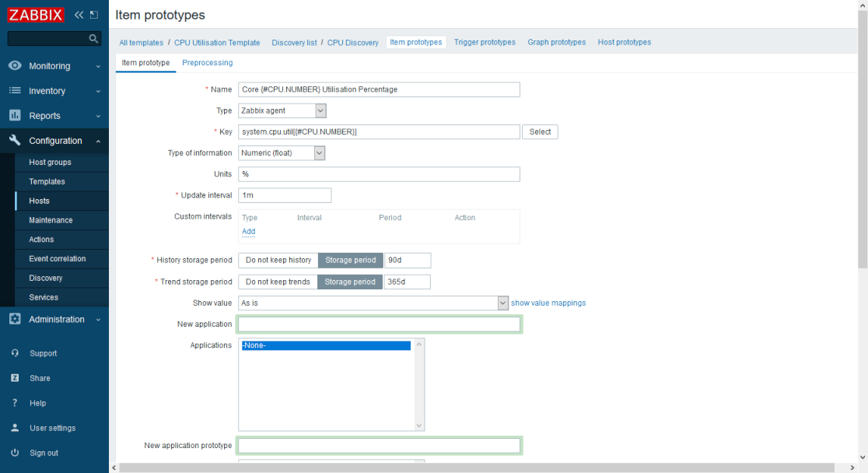
Task: Collapse the Configuration menu section
Action: [54, 141]
